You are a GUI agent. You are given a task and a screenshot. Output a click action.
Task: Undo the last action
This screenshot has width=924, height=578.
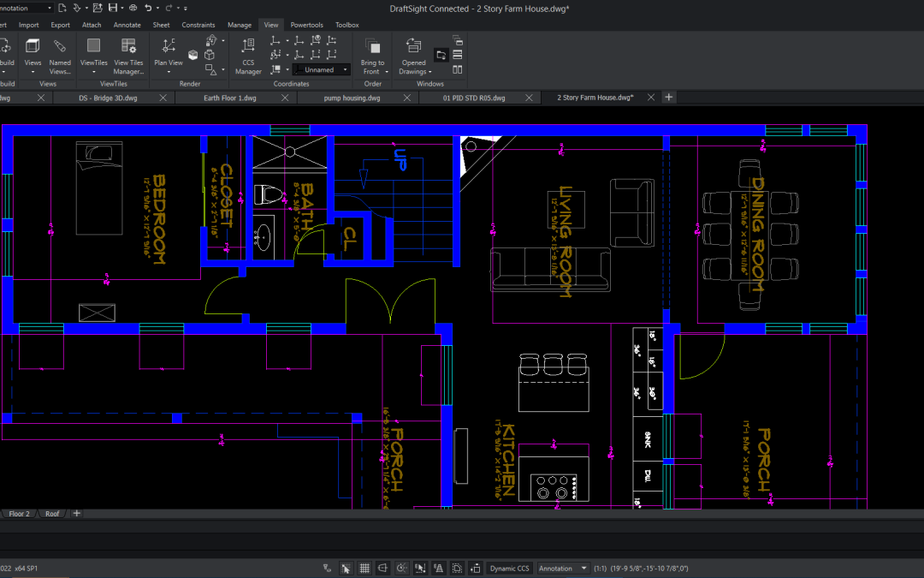(148, 8)
